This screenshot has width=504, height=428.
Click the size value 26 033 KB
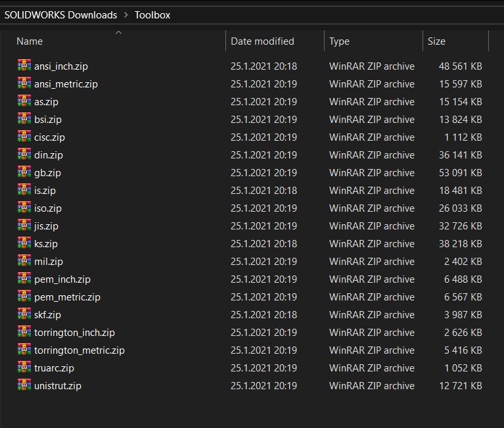coord(460,208)
